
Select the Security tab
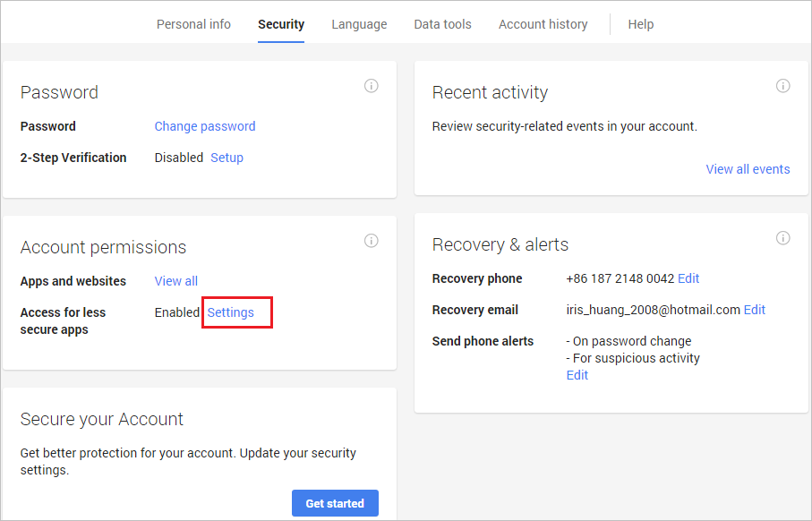click(281, 24)
